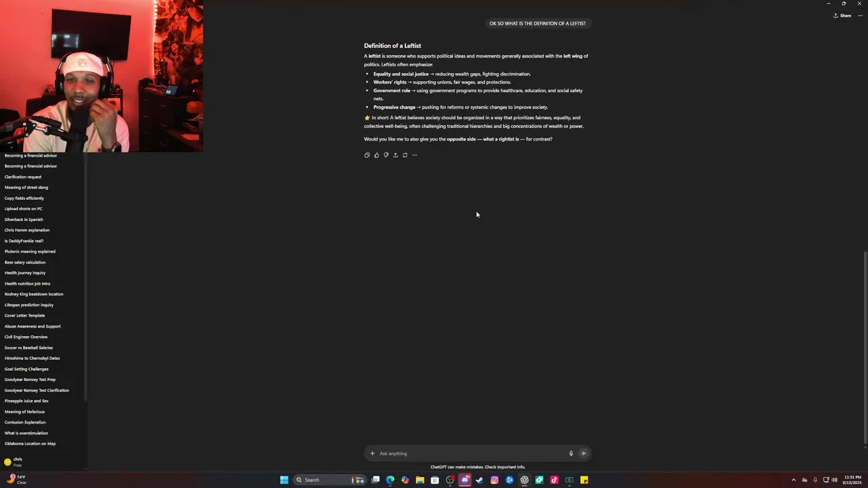
Task: Open Instagram from the taskbar
Action: [x=494, y=480]
